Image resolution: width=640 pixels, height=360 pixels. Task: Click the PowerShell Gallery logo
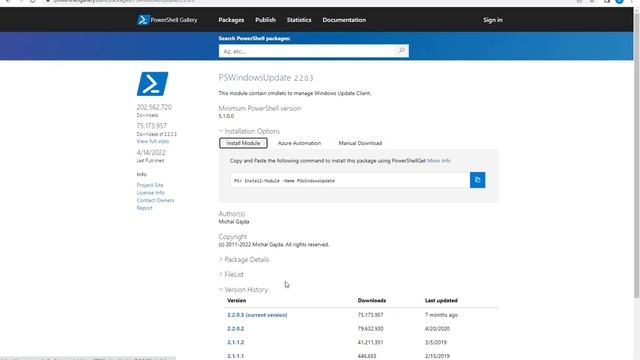pos(167,20)
